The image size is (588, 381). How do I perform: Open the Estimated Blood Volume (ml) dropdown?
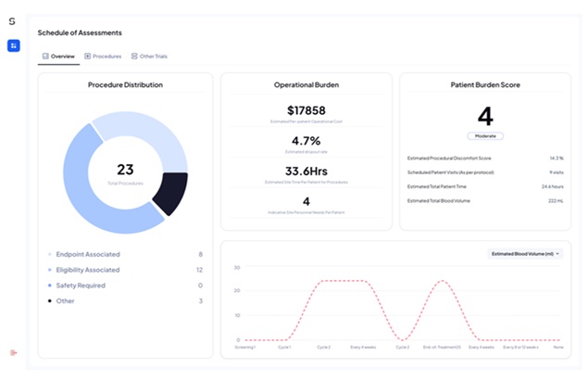click(524, 253)
